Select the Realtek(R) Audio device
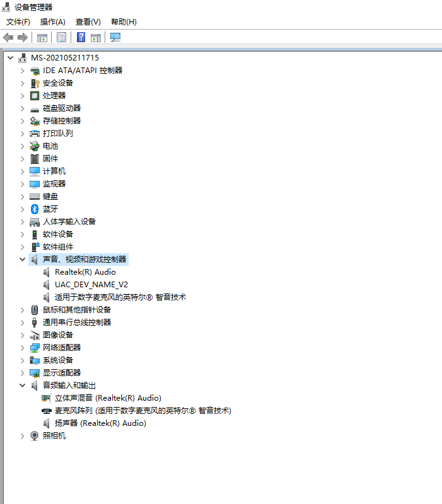This screenshot has width=442, height=504. pos(85,272)
